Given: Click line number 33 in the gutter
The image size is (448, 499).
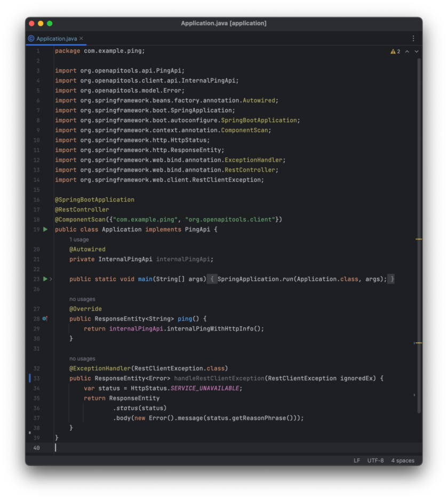Looking at the screenshot, I should 36,378.
